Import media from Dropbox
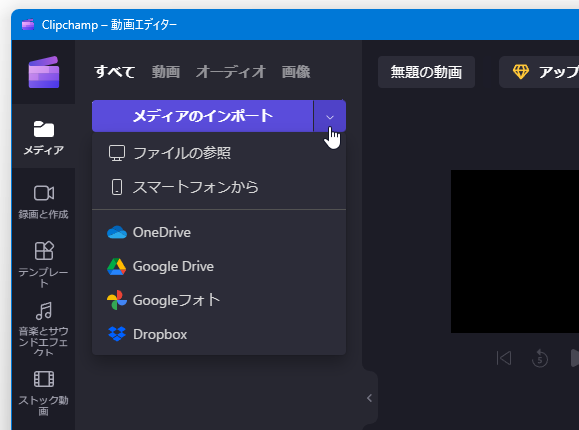This screenshot has height=430, width=579. 219,334
